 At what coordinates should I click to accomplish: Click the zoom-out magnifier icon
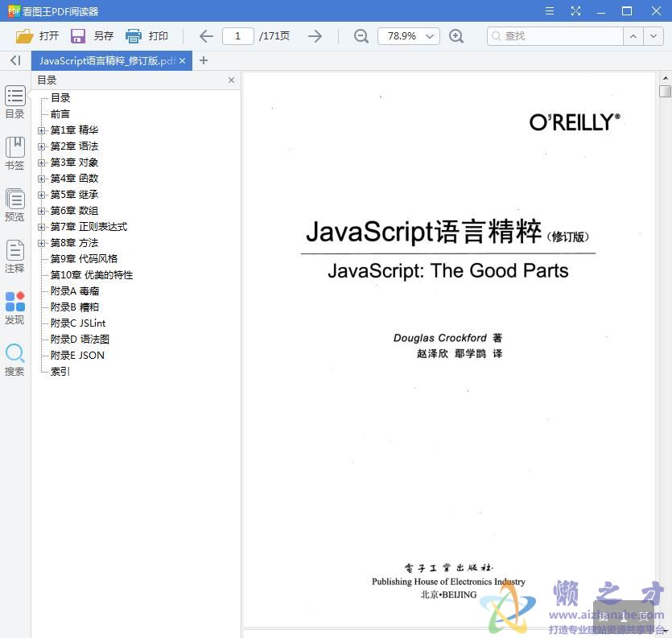pyautogui.click(x=361, y=36)
